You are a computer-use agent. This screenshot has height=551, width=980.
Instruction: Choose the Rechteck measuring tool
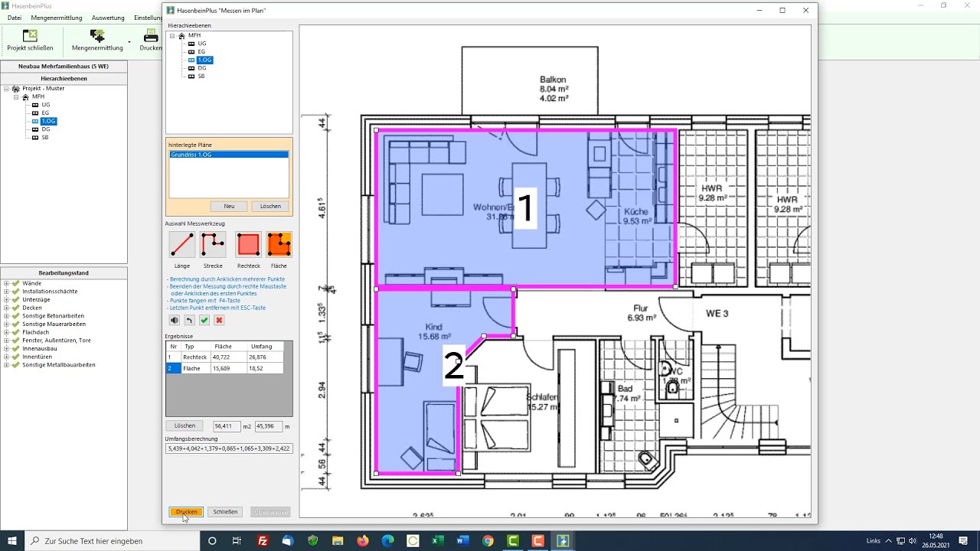248,245
